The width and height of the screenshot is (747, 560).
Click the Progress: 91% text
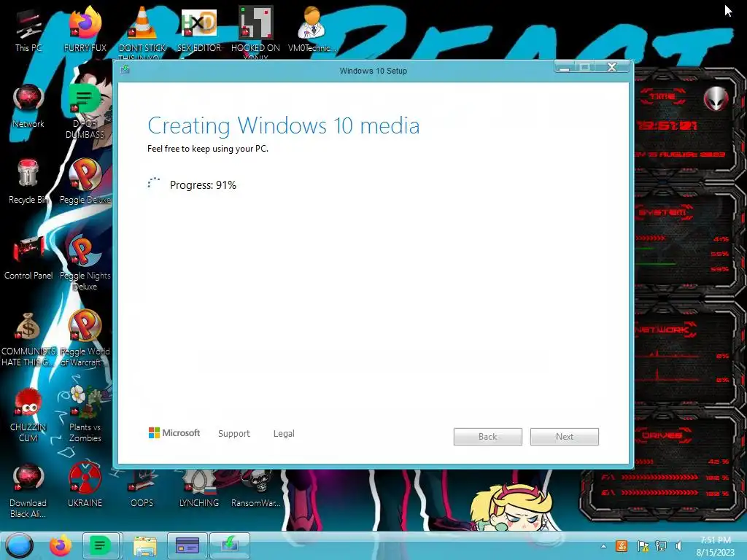click(x=203, y=184)
